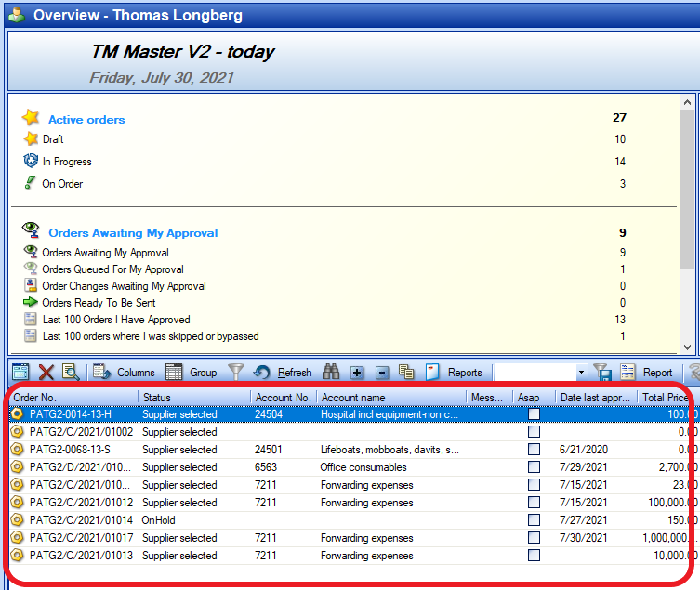
Task: Click the binoculars find icon
Action: pyautogui.click(x=331, y=372)
